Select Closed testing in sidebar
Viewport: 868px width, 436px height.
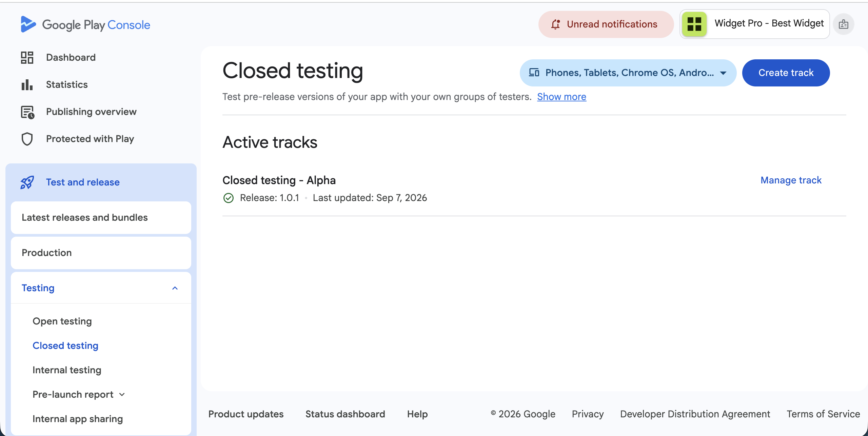(65, 346)
